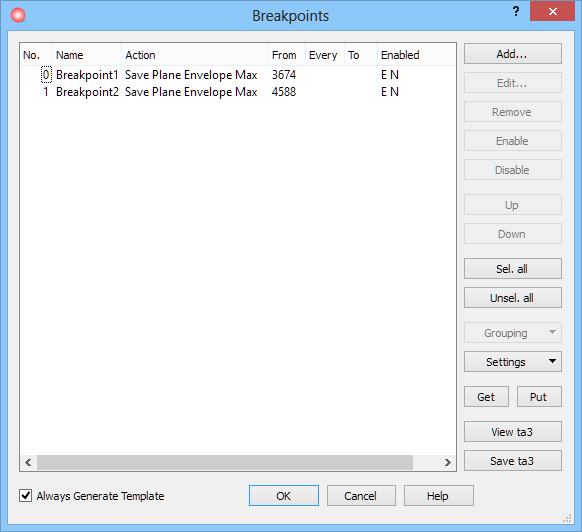Screen dimensions: 582x532
Task: Click Sel. all button
Action: click(513, 269)
